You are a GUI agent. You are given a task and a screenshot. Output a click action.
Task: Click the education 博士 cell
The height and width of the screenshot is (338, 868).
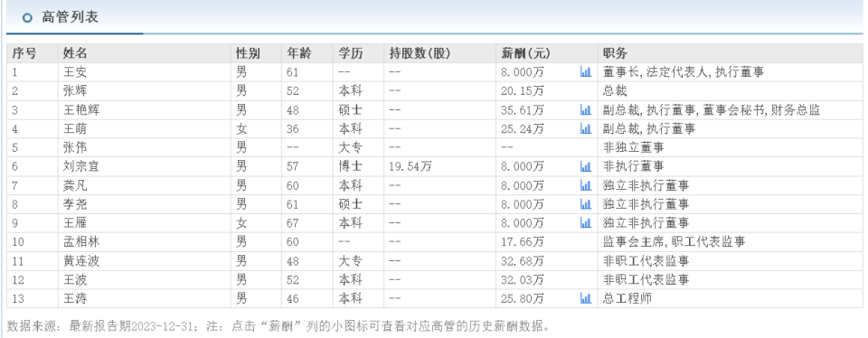pos(351,166)
